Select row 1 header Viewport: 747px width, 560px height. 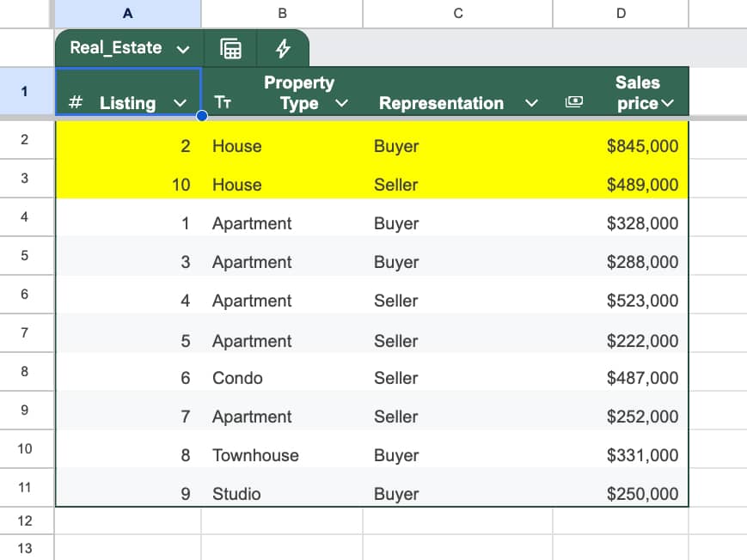point(25,91)
